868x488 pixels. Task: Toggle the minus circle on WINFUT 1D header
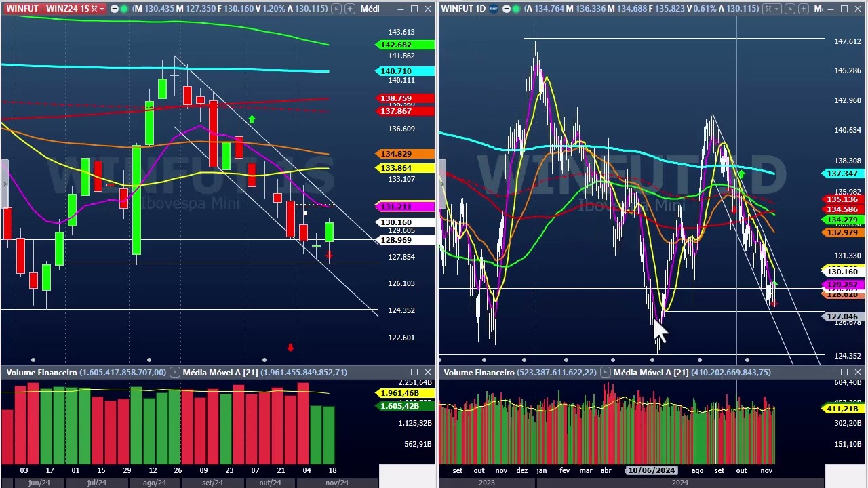[507, 9]
